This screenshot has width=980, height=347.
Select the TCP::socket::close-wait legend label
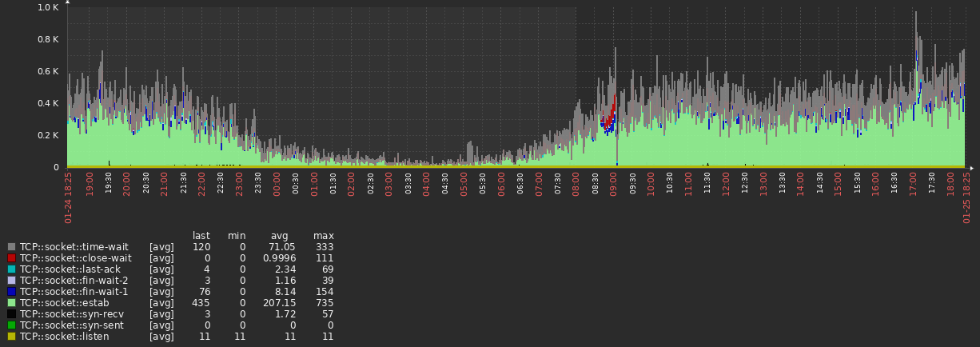pyautogui.click(x=75, y=258)
